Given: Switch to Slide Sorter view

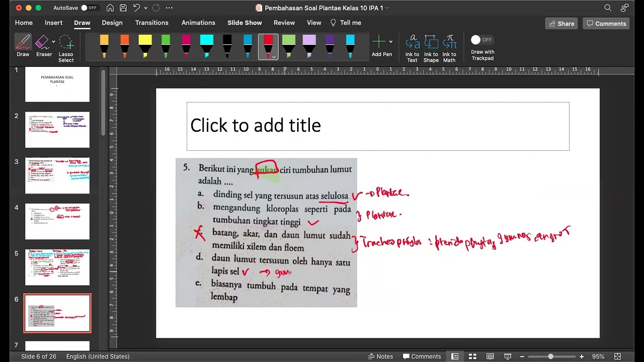Looking at the screenshot, I should coord(472,356).
